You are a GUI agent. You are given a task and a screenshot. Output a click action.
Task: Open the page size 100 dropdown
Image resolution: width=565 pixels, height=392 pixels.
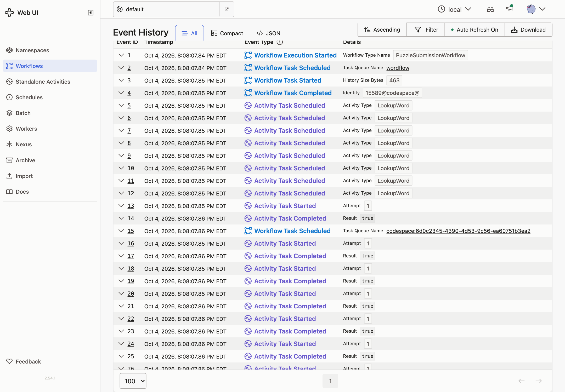click(x=133, y=381)
